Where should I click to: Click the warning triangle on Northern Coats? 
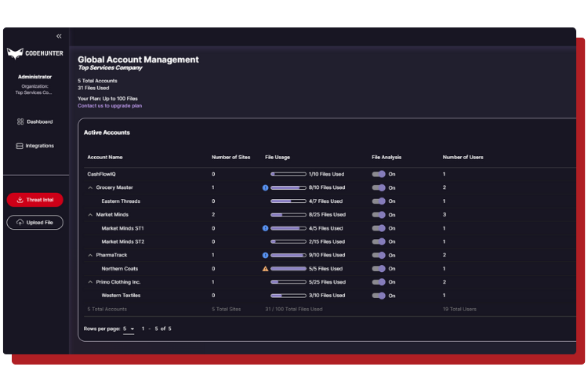265,269
